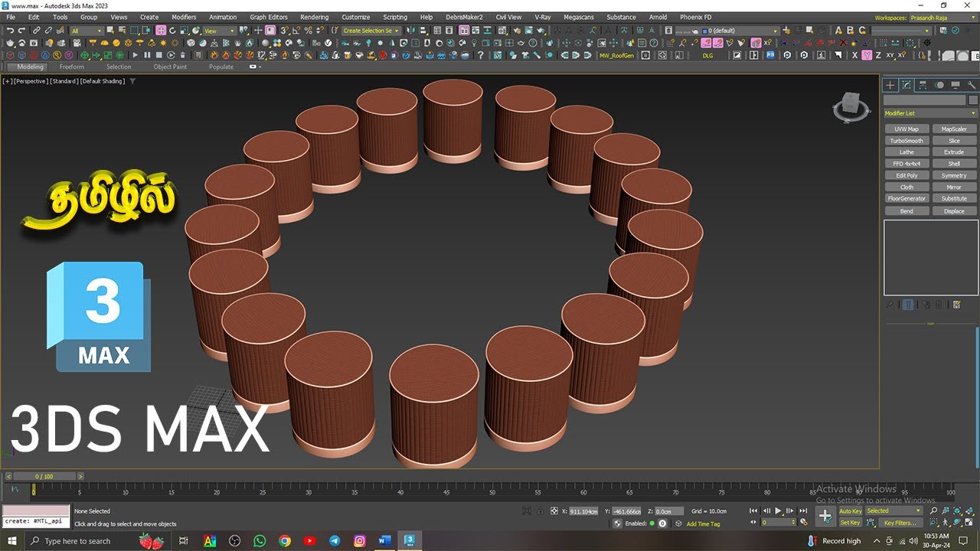Image resolution: width=980 pixels, height=551 pixels.
Task: Open Google Chrome from the taskbar
Action: (x=285, y=541)
